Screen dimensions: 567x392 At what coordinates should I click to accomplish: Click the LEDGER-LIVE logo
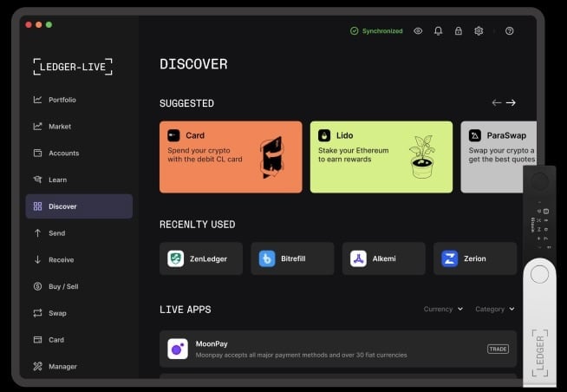click(x=73, y=67)
